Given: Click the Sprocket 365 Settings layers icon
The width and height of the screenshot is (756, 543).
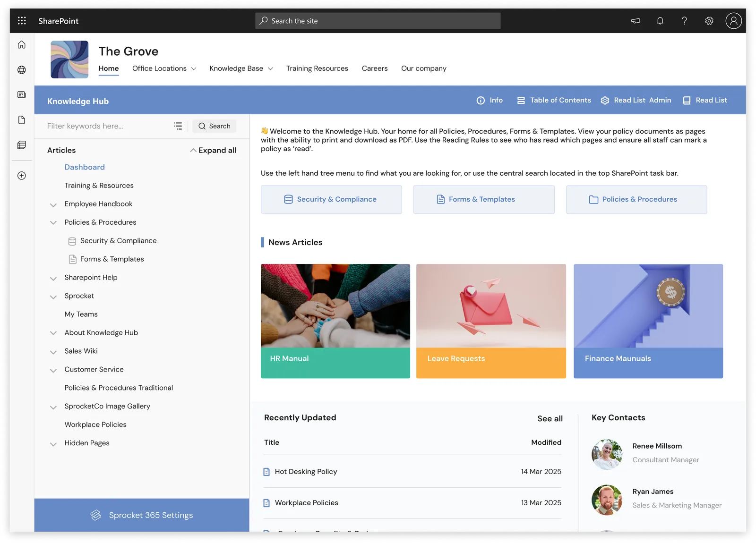Looking at the screenshot, I should pos(96,515).
